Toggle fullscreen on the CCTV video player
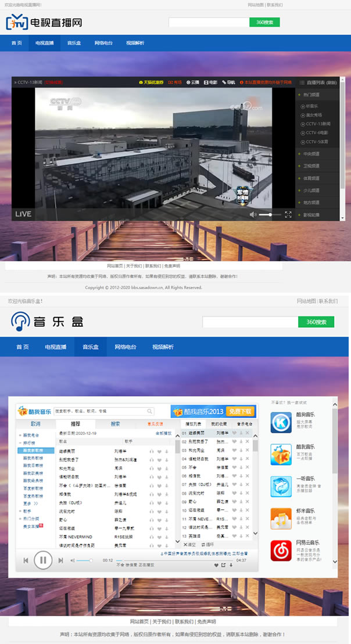 point(288,214)
